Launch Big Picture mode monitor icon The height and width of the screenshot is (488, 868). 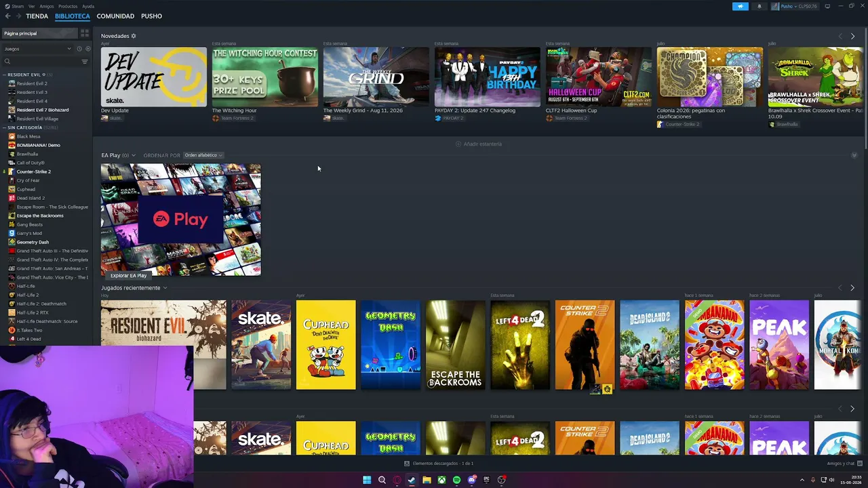pos(827,6)
